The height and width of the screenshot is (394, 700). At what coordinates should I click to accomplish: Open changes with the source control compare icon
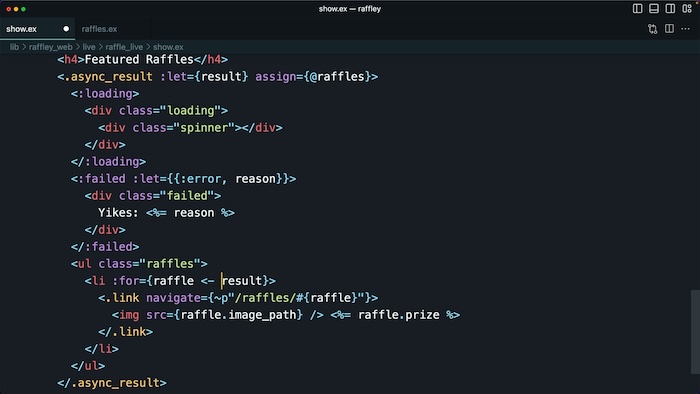point(653,29)
